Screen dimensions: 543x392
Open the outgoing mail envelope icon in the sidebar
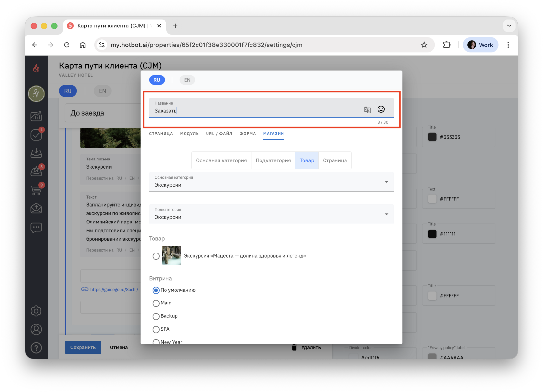tap(36, 209)
